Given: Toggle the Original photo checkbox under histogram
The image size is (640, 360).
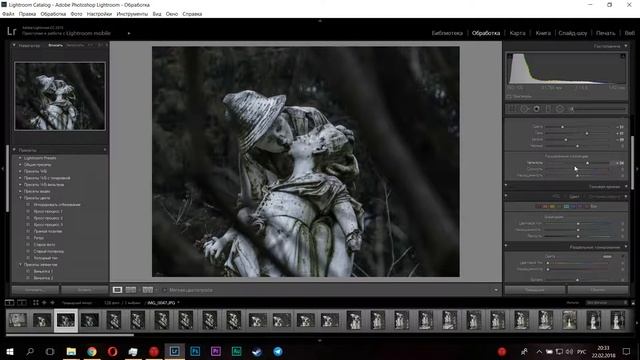Looking at the screenshot, I should point(509,96).
